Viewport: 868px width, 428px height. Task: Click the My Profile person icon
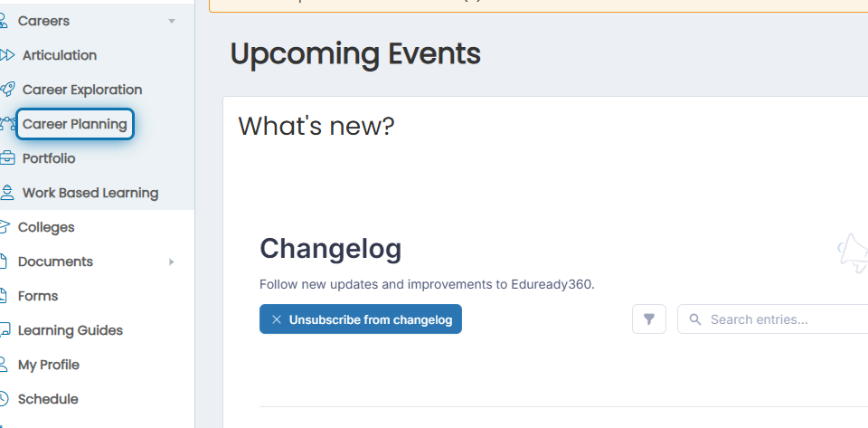tap(4, 365)
